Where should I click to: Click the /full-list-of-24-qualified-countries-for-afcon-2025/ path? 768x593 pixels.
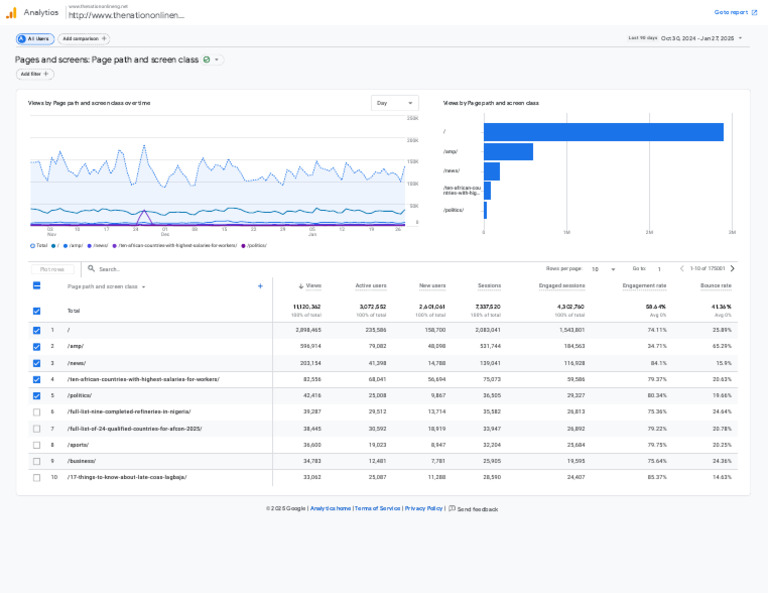134,429
